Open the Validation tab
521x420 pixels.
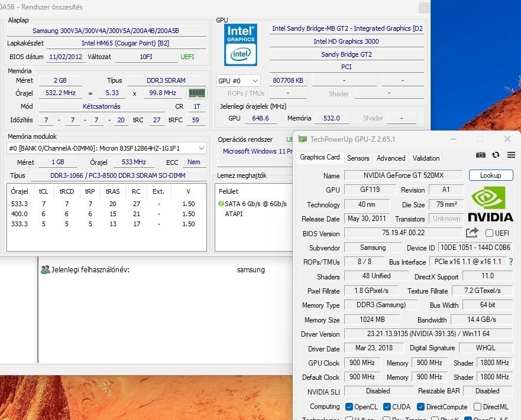[x=426, y=158]
